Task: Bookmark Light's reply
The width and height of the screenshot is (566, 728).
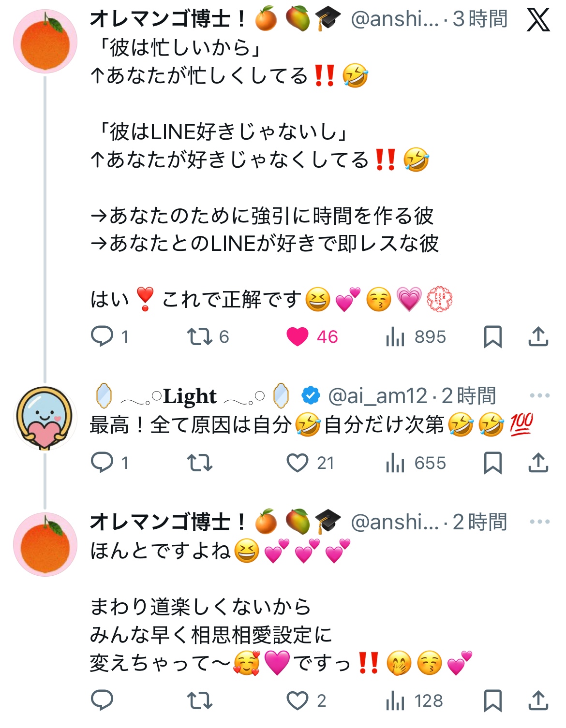Action: click(492, 463)
